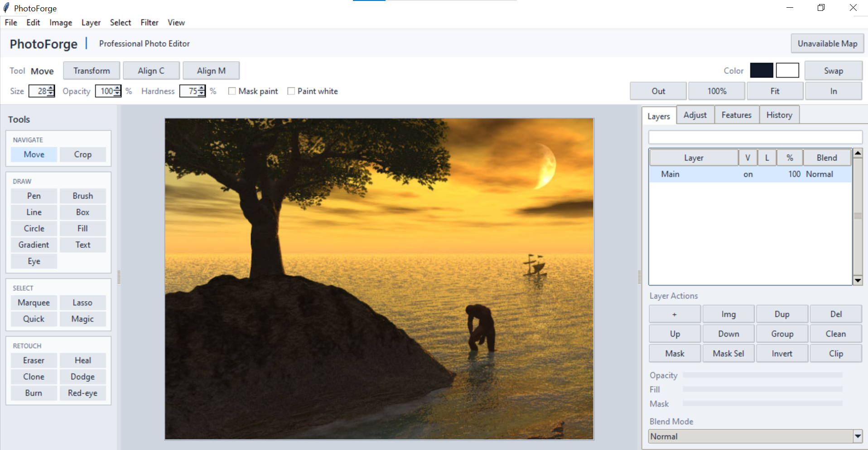Switch to the Features tab
The height and width of the screenshot is (450, 868).
tap(737, 115)
